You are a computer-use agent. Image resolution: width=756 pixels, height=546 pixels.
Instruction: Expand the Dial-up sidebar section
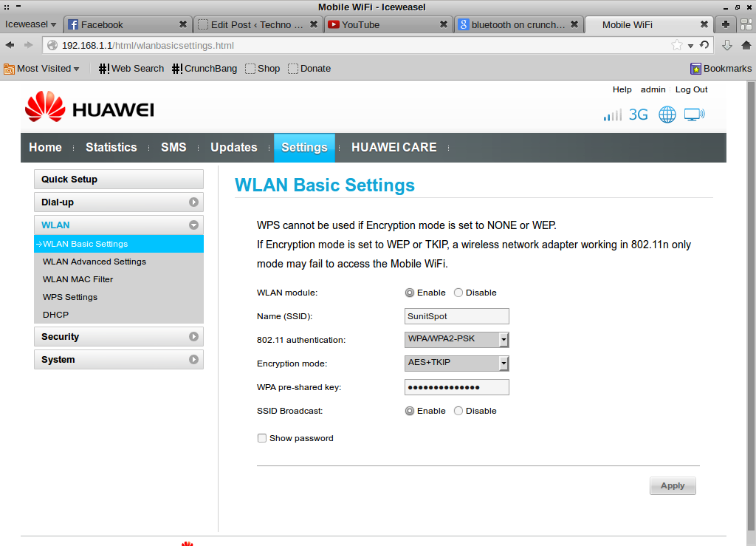tap(118, 202)
